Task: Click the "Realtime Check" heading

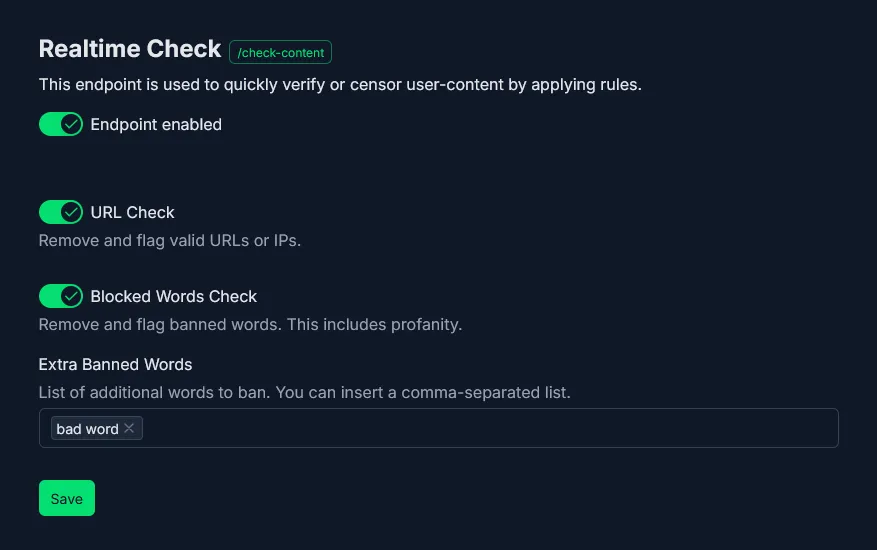Action: [130, 49]
